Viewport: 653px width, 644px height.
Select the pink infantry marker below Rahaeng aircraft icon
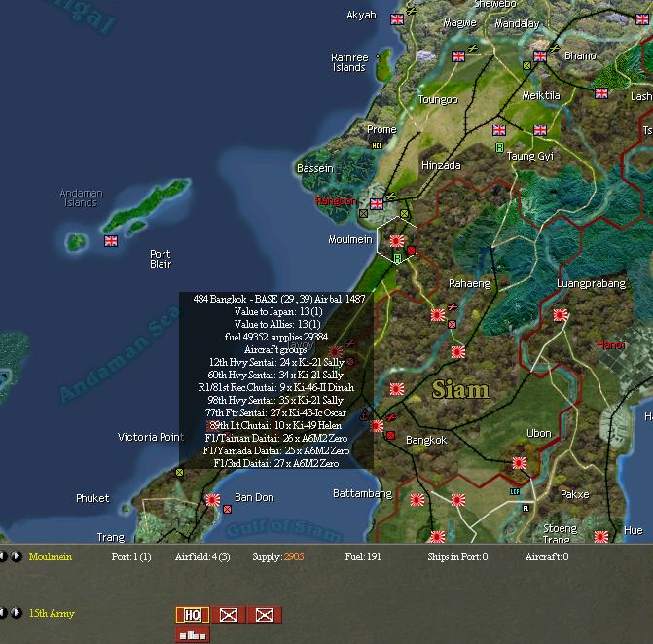click(453, 324)
